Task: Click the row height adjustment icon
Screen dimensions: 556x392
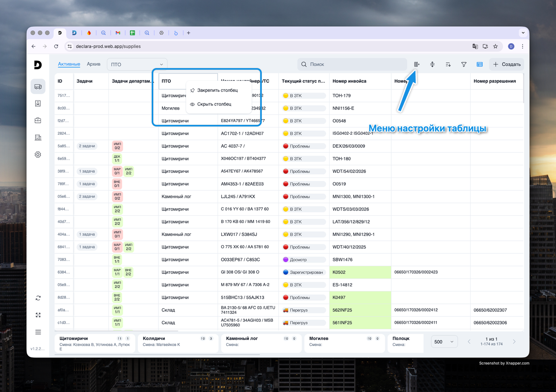Action: coord(432,64)
